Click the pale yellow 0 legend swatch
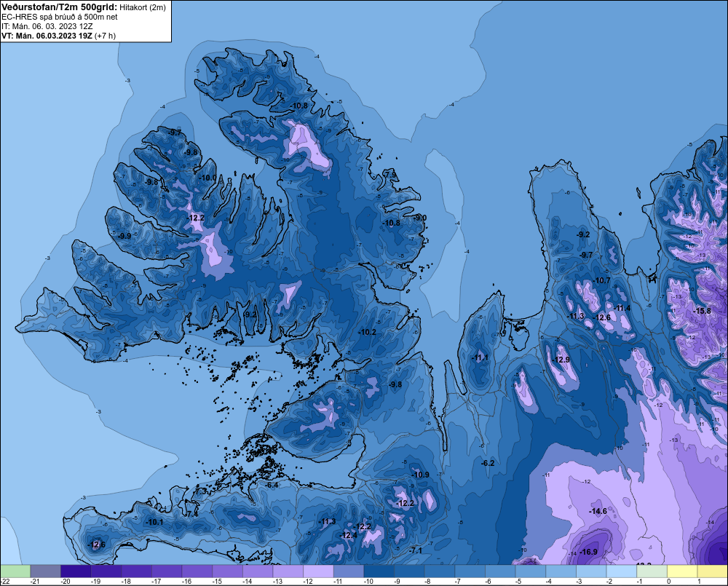The image size is (728, 586). [x=683, y=571]
